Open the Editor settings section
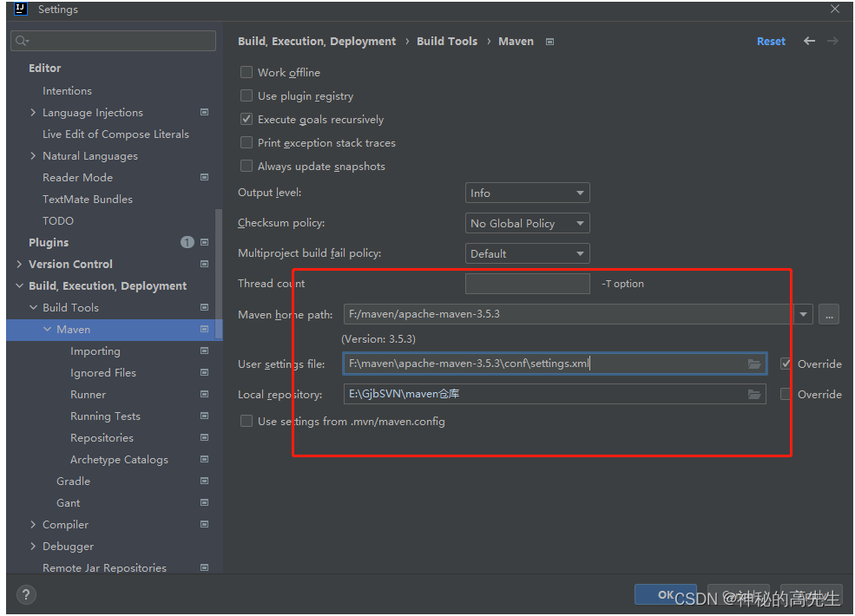The height and width of the screenshot is (616, 855). click(45, 69)
